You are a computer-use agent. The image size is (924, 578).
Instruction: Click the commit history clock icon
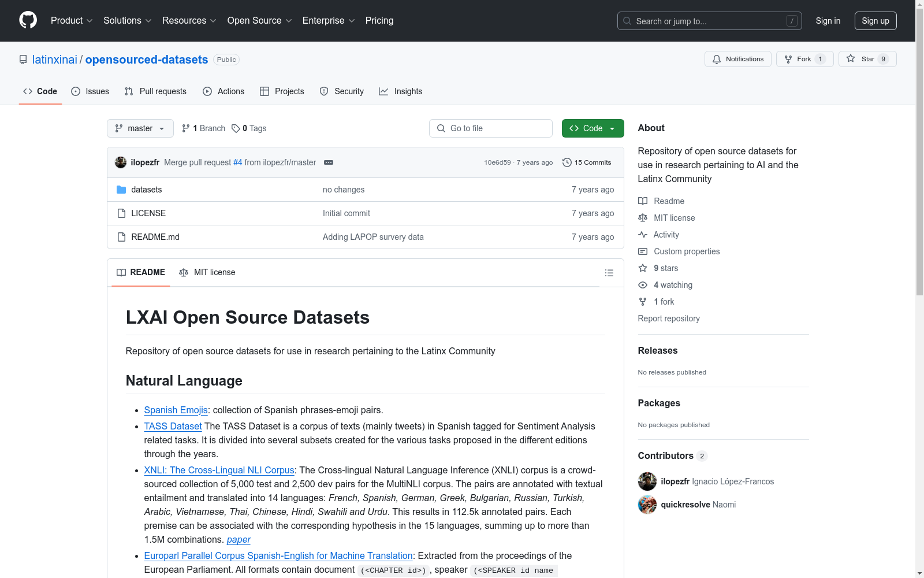click(567, 162)
